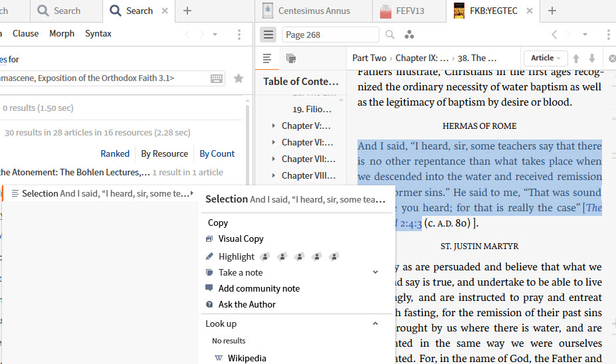Viewport: 616px width, 364px height.
Task: Open a new tab in resource panel
Action: (552, 11)
